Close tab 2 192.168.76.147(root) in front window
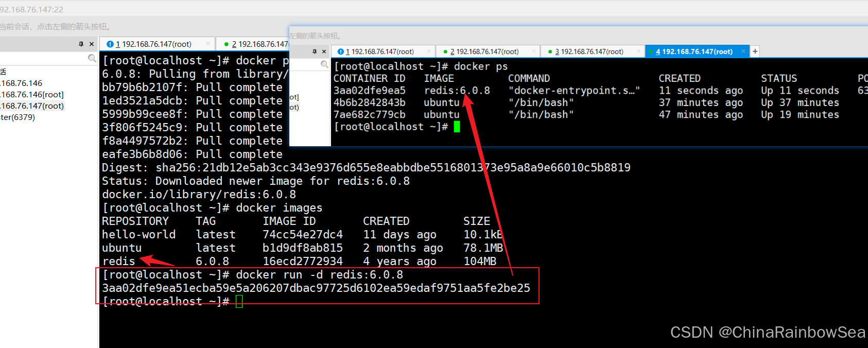 point(534,51)
